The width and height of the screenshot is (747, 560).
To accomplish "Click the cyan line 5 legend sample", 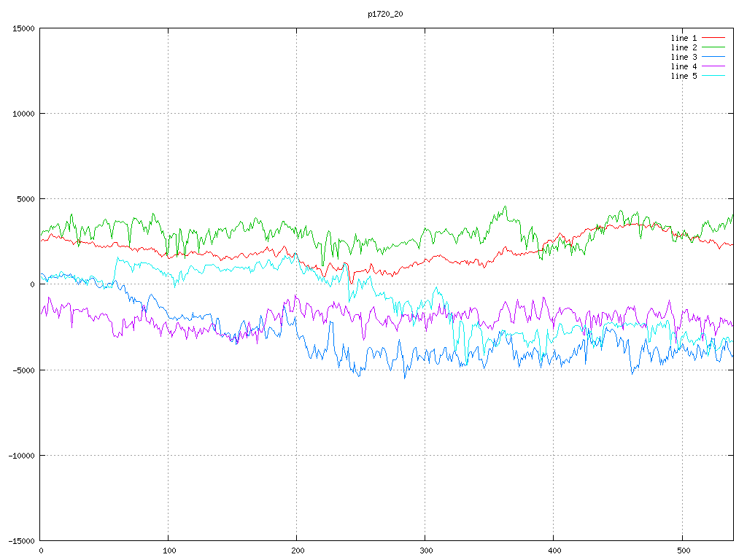I will click(713, 76).
